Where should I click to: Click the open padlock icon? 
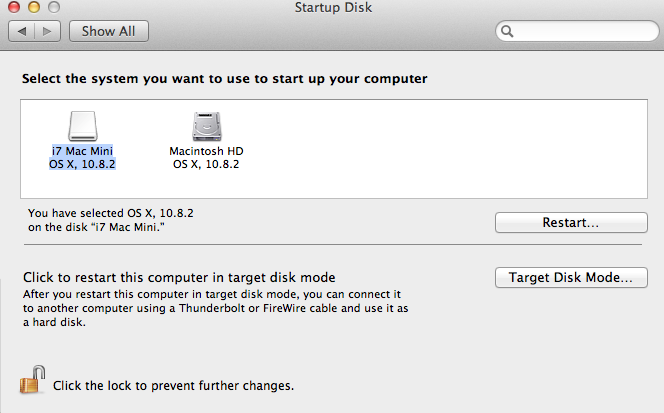(x=32, y=380)
